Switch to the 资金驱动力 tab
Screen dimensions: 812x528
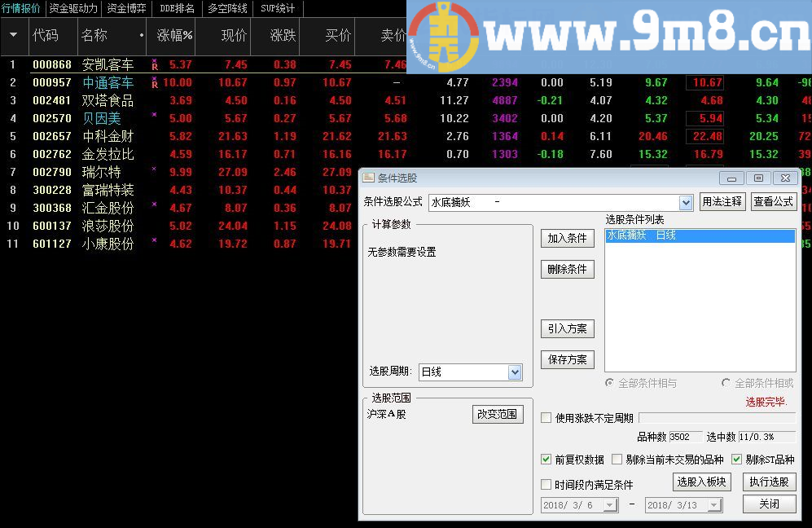73,8
